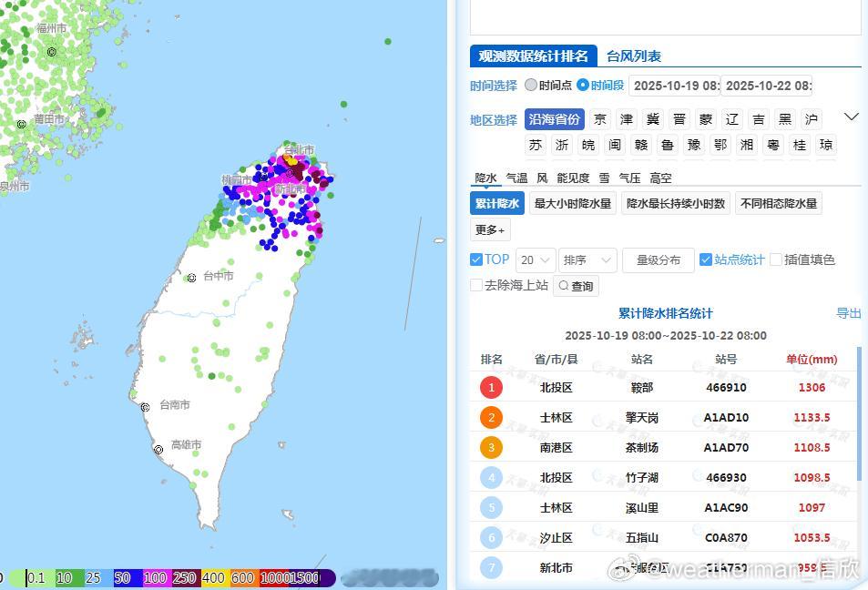Select 降水最长持续小时数 option
The width and height of the screenshot is (868, 590).
pos(675,203)
